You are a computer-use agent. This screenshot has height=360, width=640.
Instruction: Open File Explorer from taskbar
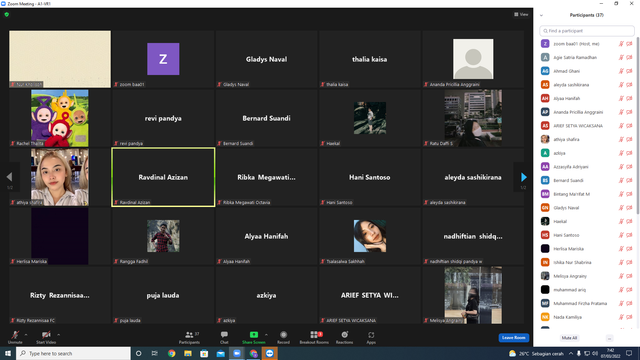[188, 353]
